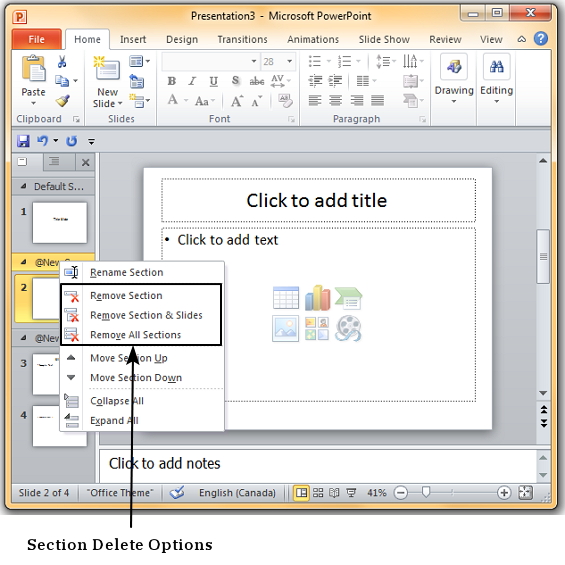The width and height of the screenshot is (565, 565).
Task: Open PowerPoint Help question mark
Action: click(x=540, y=39)
